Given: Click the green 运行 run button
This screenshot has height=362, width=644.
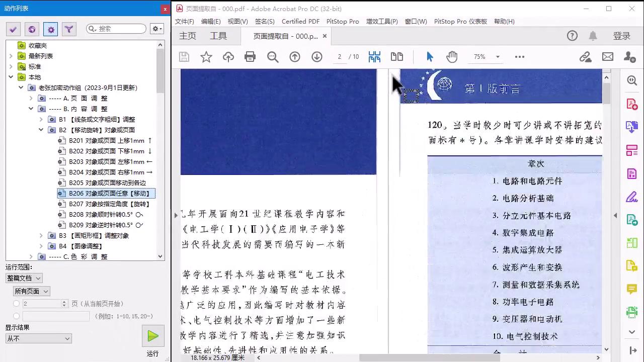Looking at the screenshot, I should point(152,336).
